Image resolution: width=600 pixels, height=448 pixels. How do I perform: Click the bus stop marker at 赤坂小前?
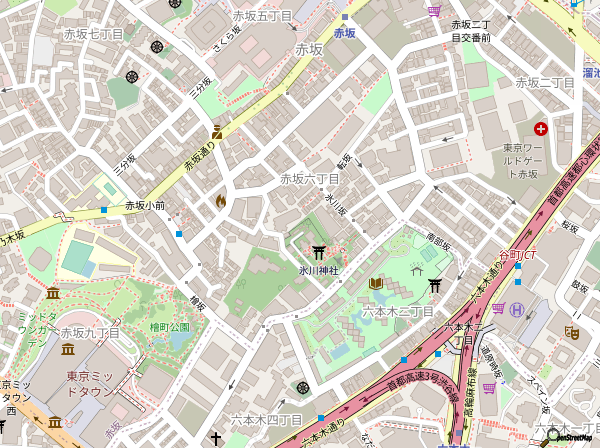pyautogui.click(x=104, y=210)
